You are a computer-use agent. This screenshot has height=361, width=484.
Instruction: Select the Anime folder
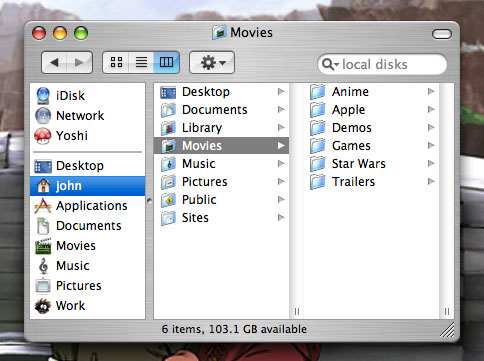pos(371,92)
